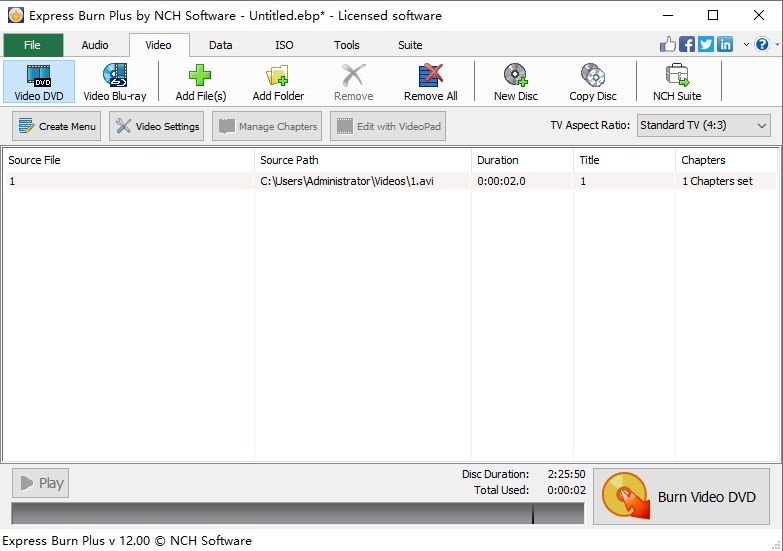Switch to the Audio tab
The image size is (783, 551).
[x=95, y=45]
